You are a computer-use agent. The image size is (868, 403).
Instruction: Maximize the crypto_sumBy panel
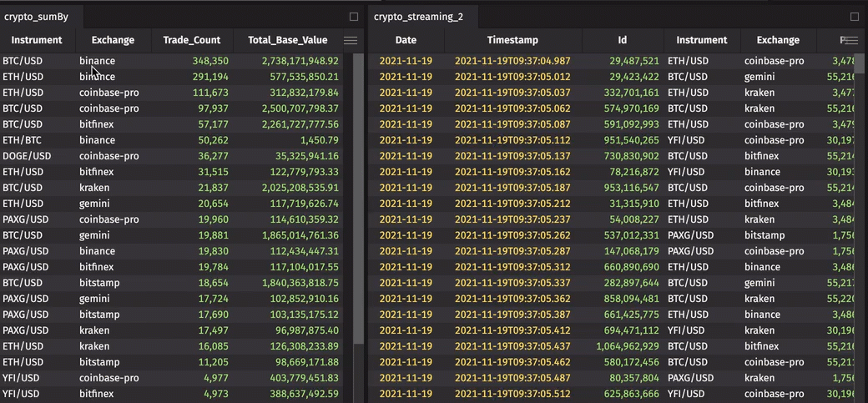pyautogui.click(x=354, y=17)
